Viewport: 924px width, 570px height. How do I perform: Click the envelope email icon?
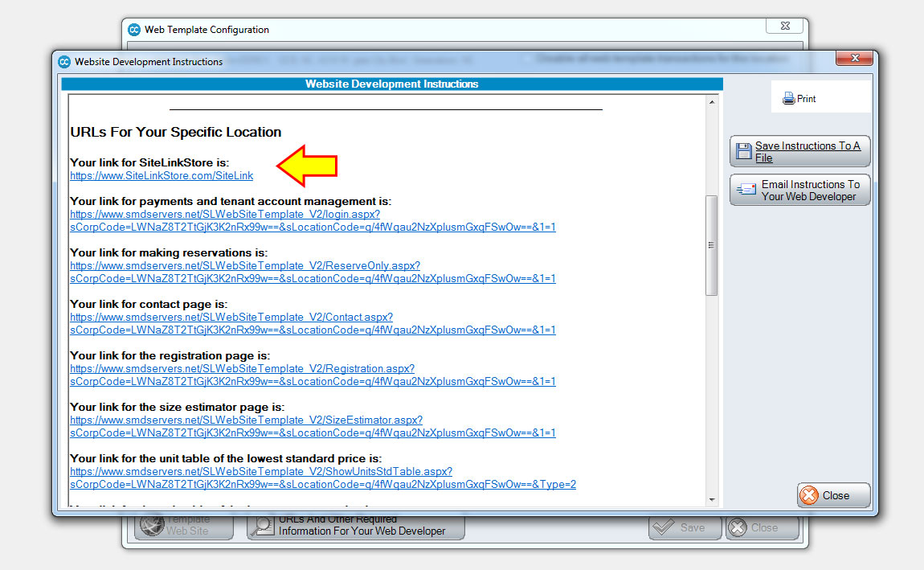[x=746, y=189]
